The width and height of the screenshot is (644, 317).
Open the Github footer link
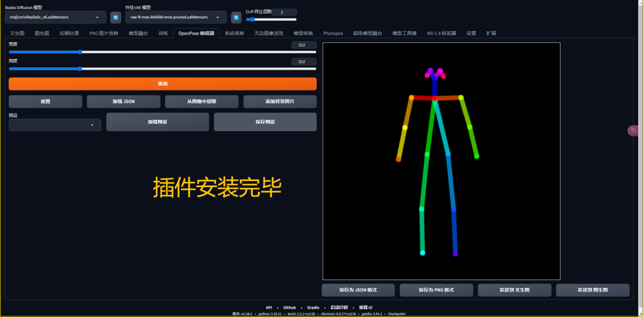click(289, 307)
